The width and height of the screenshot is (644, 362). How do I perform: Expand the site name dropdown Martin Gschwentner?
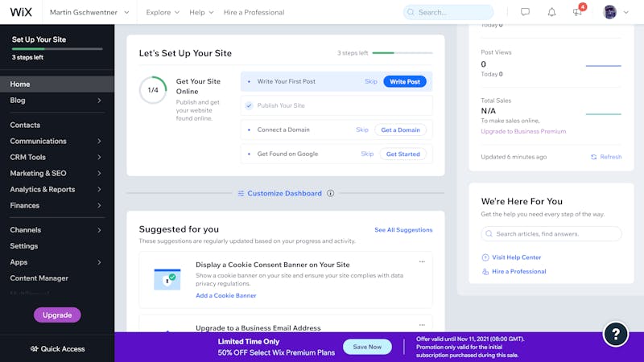pyautogui.click(x=89, y=12)
